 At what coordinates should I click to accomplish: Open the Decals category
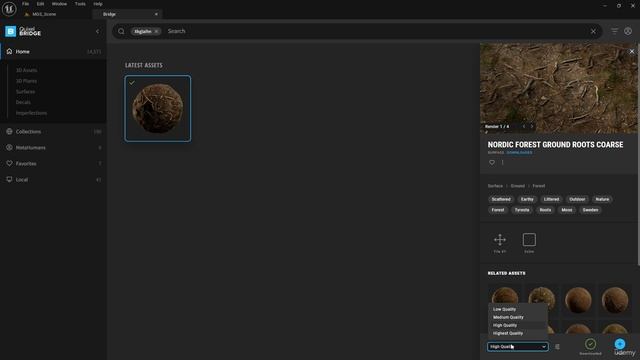click(23, 102)
